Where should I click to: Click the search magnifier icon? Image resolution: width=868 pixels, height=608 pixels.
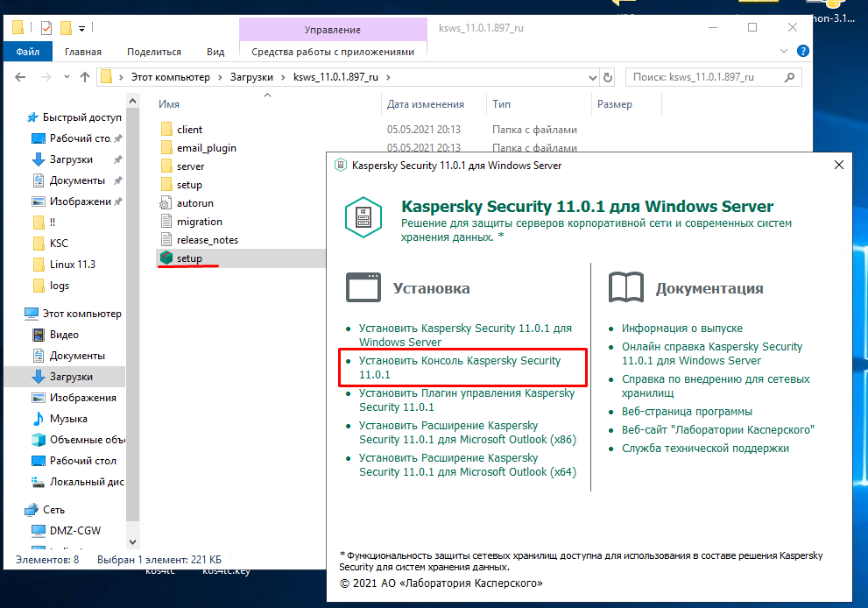coord(789,77)
